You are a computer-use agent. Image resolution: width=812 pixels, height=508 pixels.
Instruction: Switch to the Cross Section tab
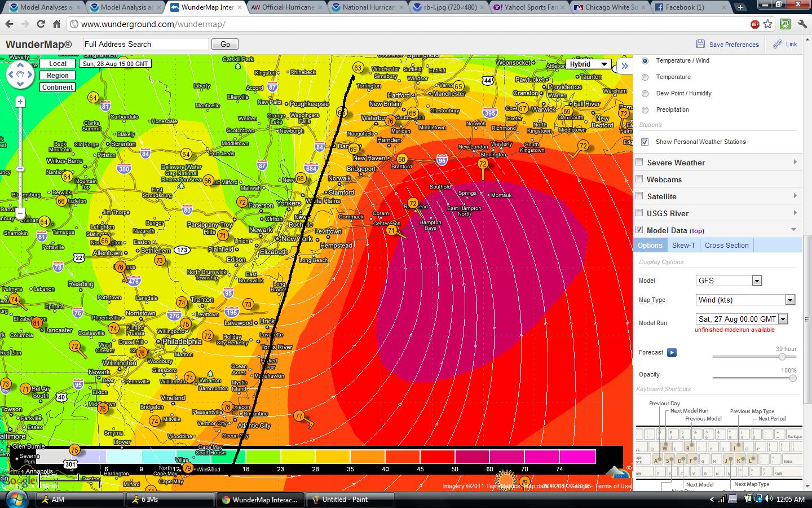726,245
